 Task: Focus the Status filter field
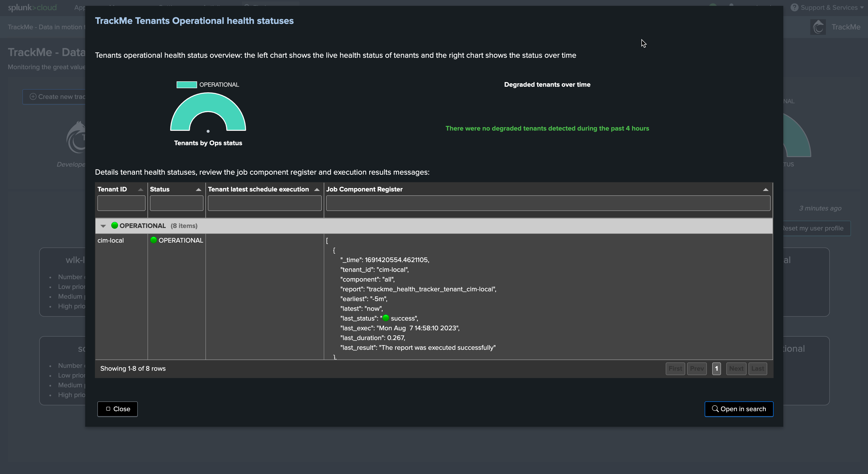(176, 203)
